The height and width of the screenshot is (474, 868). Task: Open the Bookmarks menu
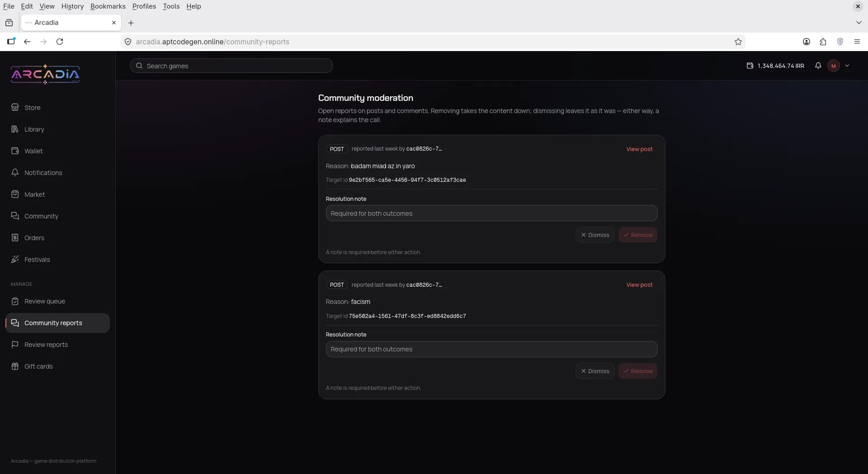[108, 6]
